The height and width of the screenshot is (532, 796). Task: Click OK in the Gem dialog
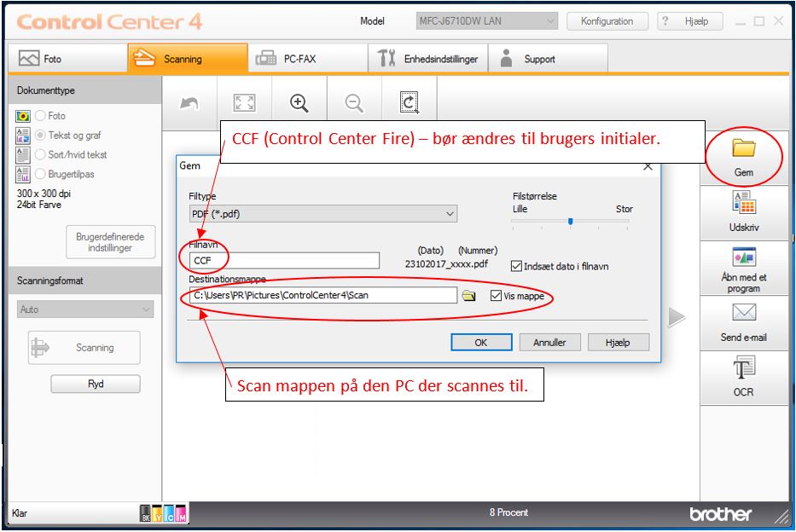[x=481, y=343]
